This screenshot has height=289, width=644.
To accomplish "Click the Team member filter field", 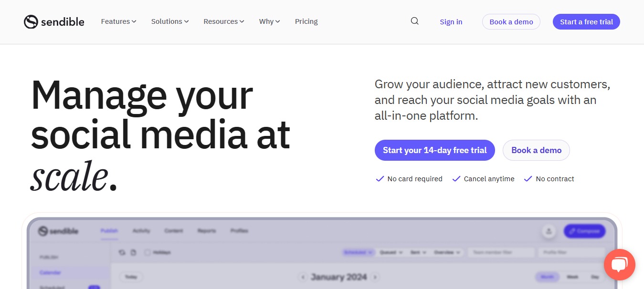I will click(x=501, y=252).
